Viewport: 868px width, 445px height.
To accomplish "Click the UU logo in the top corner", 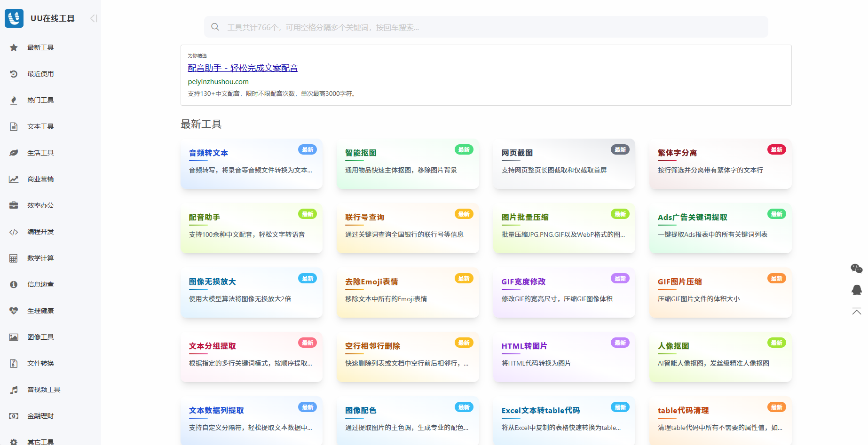I will tap(14, 18).
